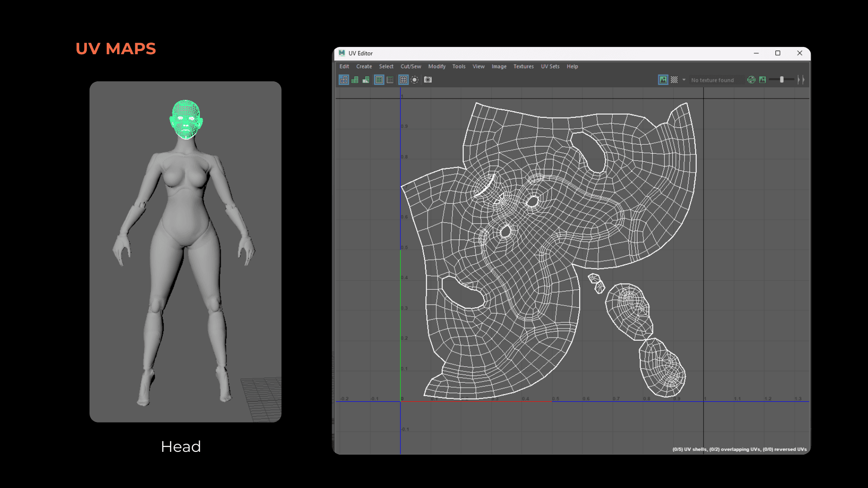Viewport: 868px width, 488px height.
Task: Toggle the grid display icon
Action: tap(403, 80)
